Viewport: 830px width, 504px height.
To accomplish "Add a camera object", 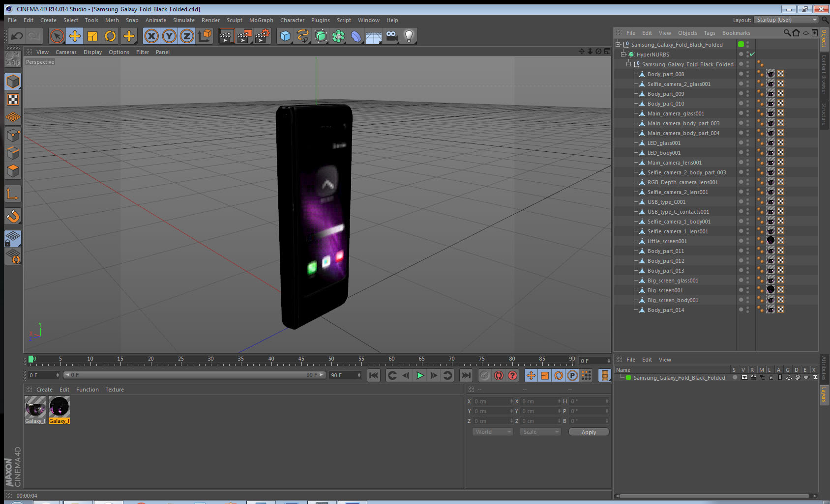I will click(391, 36).
